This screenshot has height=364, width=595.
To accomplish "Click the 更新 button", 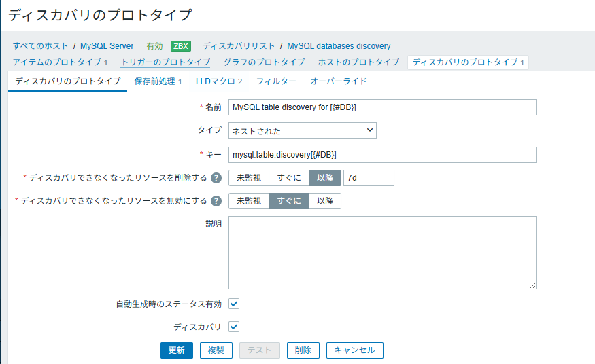I will click(176, 350).
